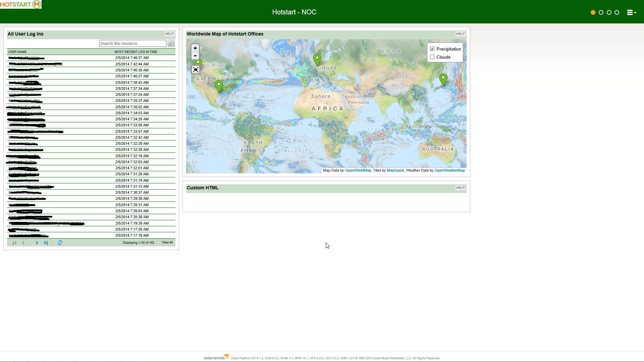
Task: Enable the Clouds layer checkbox
Action: point(432,57)
